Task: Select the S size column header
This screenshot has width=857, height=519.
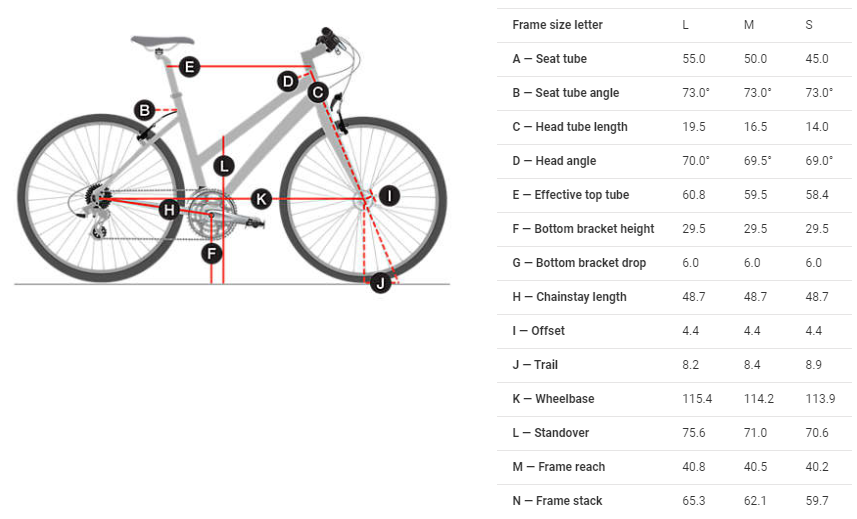Action: 809,25
